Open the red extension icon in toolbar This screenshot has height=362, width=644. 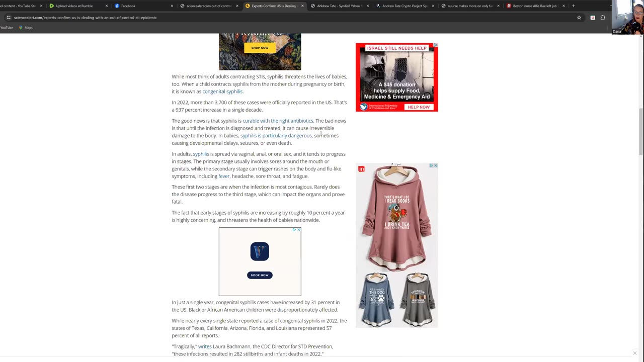click(593, 18)
